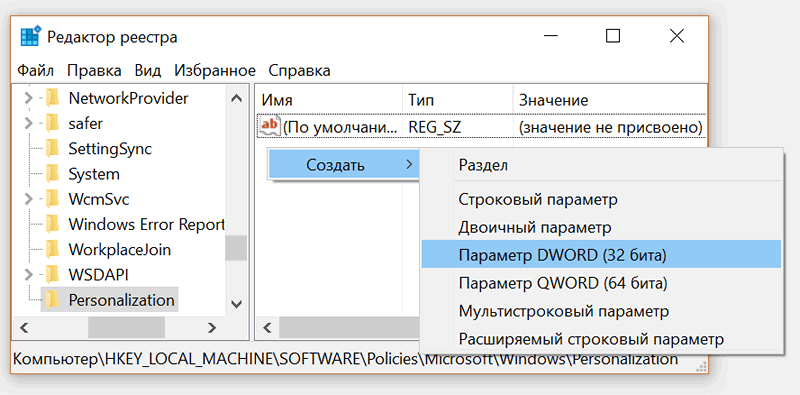Open the Избранное menu
This screenshot has height=395, width=800.
pyautogui.click(x=215, y=70)
